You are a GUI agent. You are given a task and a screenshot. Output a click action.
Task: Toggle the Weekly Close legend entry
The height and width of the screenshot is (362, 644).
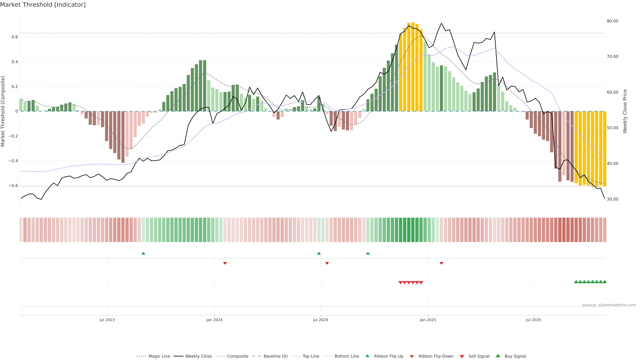point(198,356)
